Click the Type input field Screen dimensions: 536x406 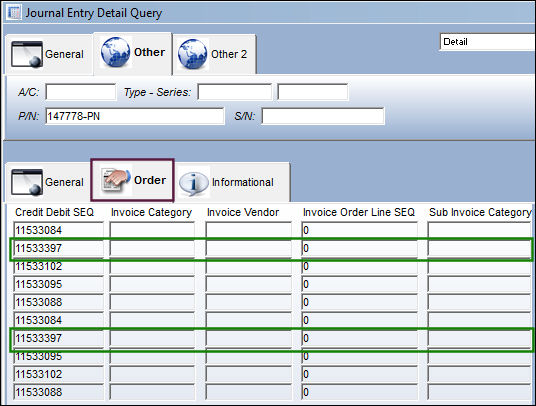tap(235, 92)
